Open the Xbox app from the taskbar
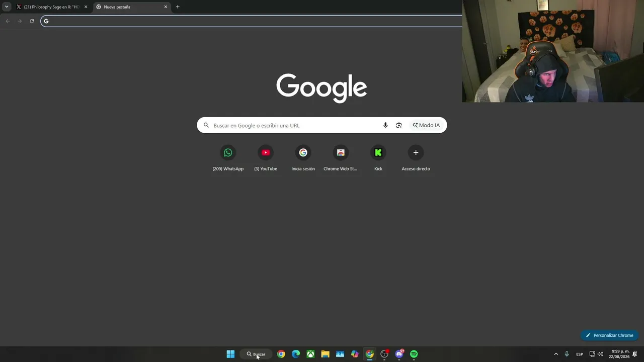This screenshot has height=362, width=644. tap(311, 354)
